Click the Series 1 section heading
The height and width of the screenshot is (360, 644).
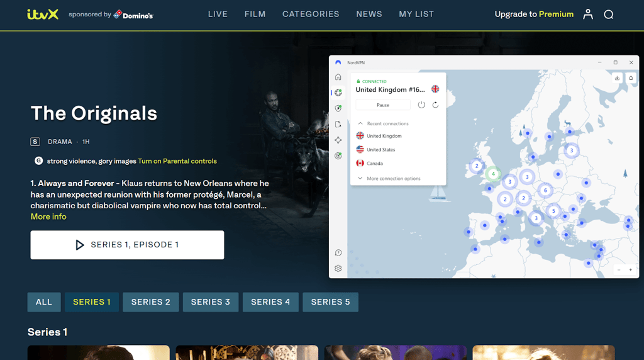(x=48, y=332)
